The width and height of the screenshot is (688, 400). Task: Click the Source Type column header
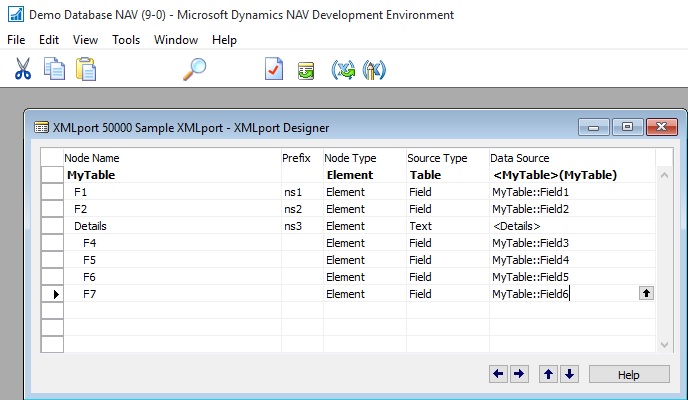pyautogui.click(x=448, y=158)
